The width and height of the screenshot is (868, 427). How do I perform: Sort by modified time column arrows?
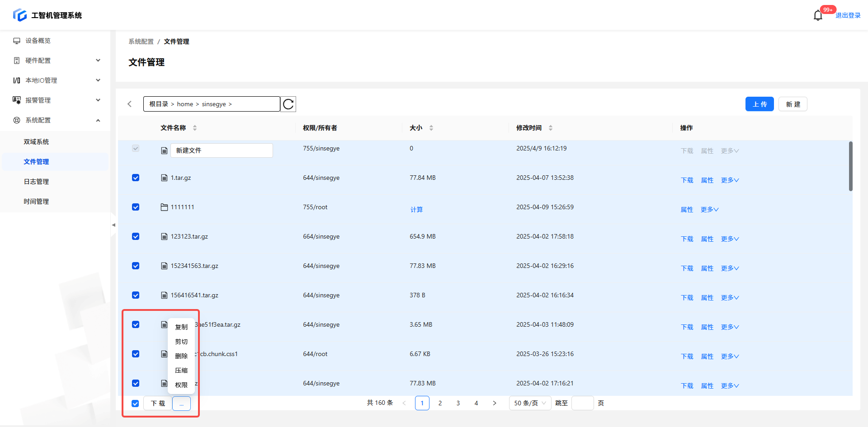click(551, 128)
